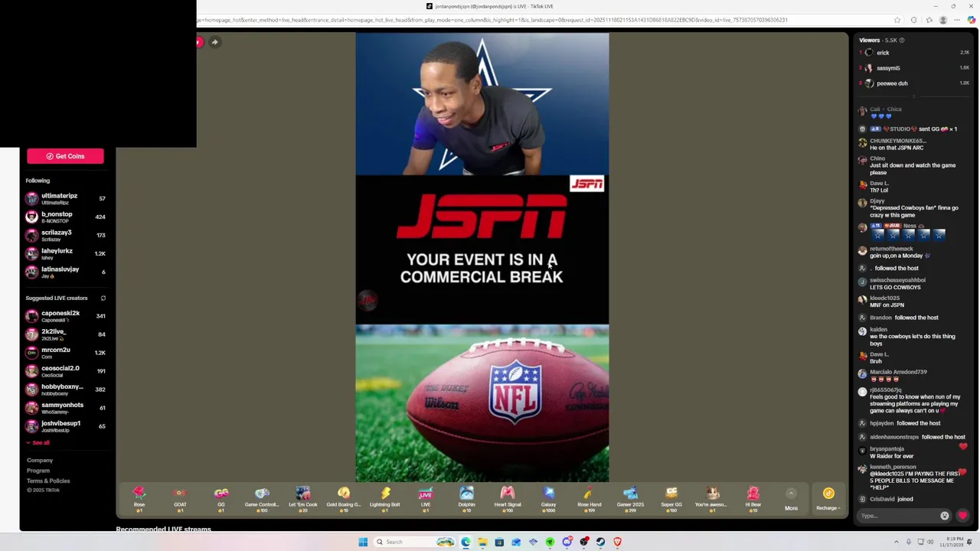Send the Rose gift
Viewport: 980px width, 551px height.
coord(139,498)
